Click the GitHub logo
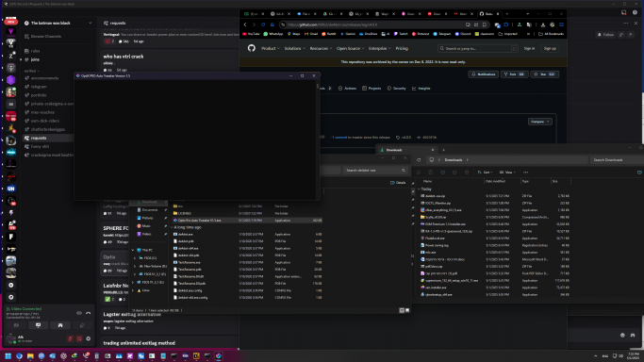Viewport: 644px width, 362px height. 252,48
